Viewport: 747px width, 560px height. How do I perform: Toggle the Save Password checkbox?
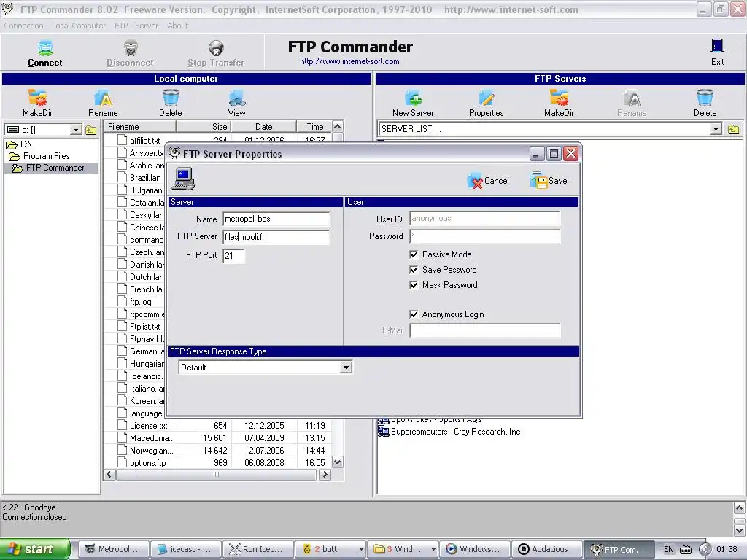[x=414, y=270]
